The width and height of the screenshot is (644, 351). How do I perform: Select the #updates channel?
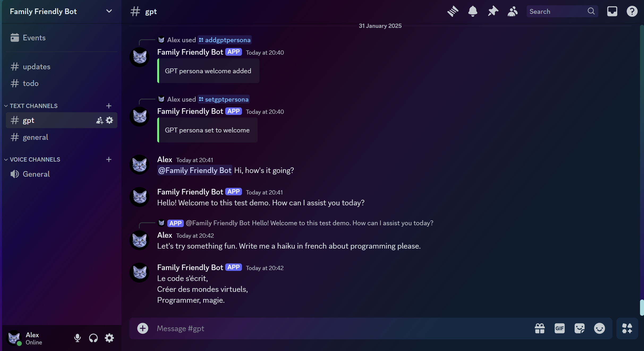(36, 67)
